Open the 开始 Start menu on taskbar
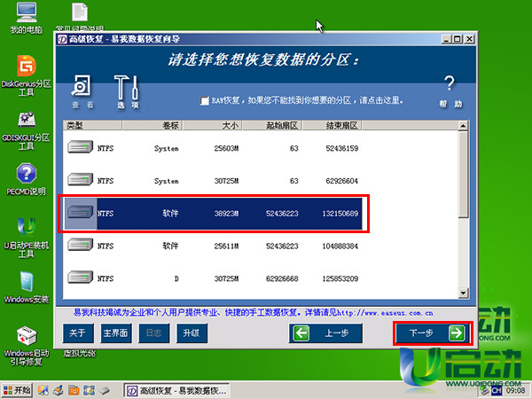 (19, 389)
